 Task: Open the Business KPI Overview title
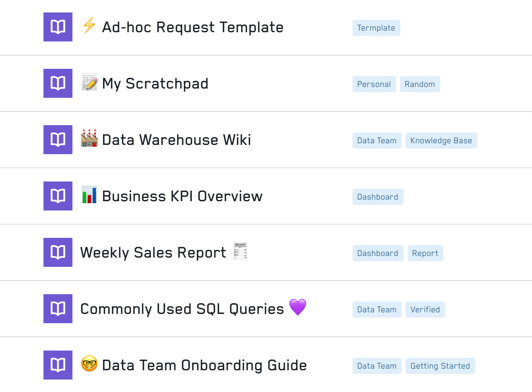pos(182,196)
